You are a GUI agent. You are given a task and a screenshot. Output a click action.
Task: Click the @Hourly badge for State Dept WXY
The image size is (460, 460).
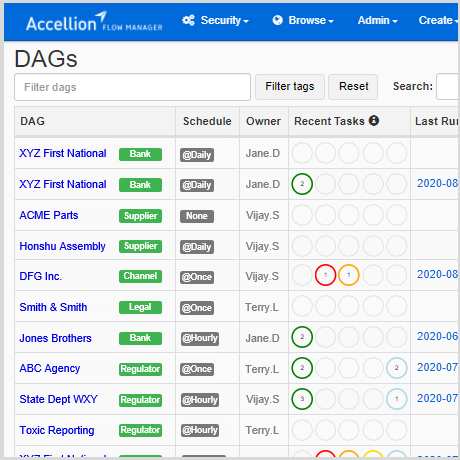tap(200, 400)
